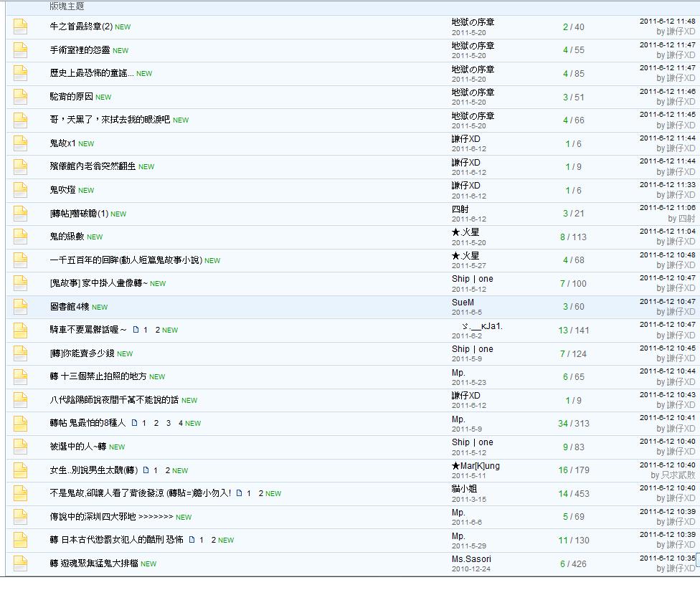700x590 pixels.
Task: Click the folder icon for 被選中的人~轉
Action: [20, 447]
